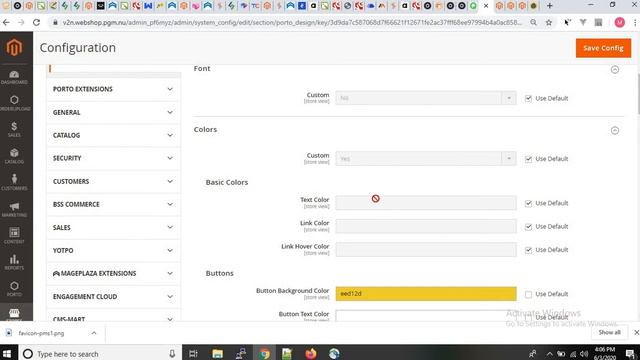This screenshot has height=360, width=640.
Task: Click the Button Background Color field eed12d
Action: [426, 293]
